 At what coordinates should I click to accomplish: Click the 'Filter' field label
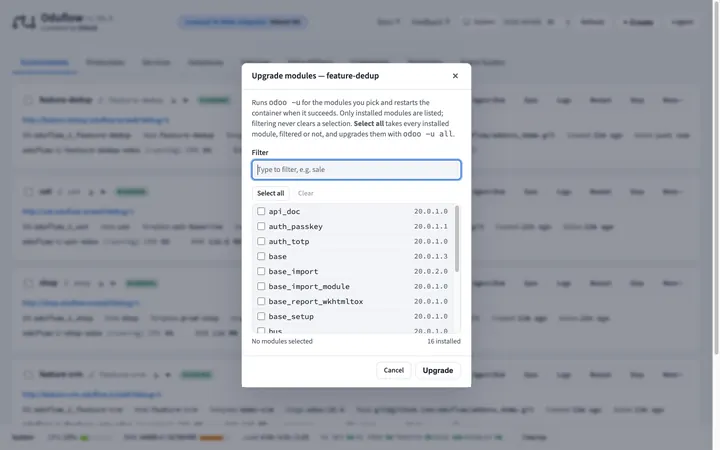(260, 152)
